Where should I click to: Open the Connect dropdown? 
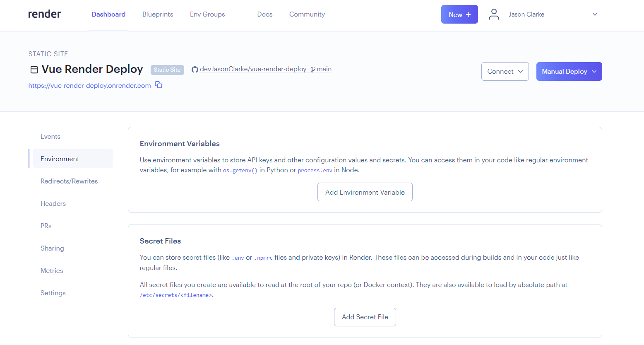505,71
